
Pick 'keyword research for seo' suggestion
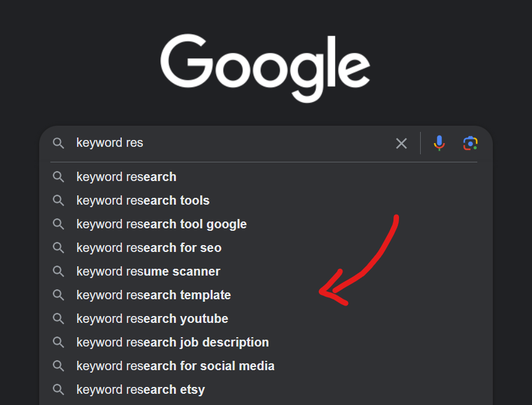266,248
